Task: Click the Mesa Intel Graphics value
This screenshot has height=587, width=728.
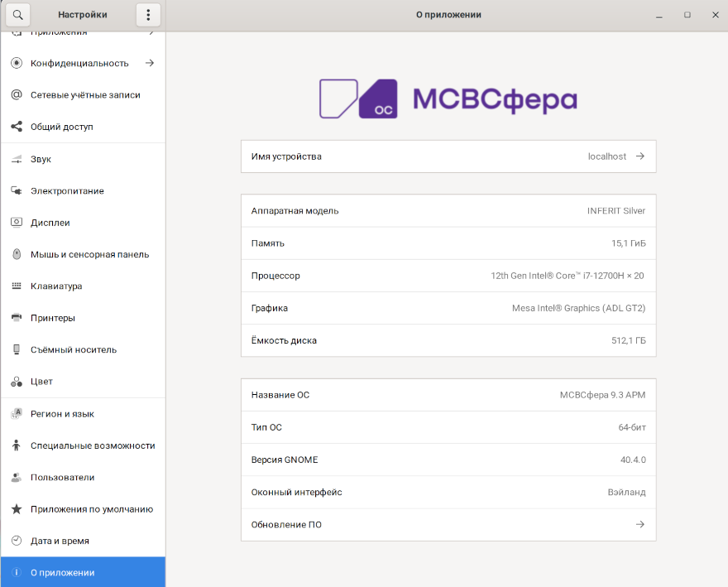Action: click(578, 308)
